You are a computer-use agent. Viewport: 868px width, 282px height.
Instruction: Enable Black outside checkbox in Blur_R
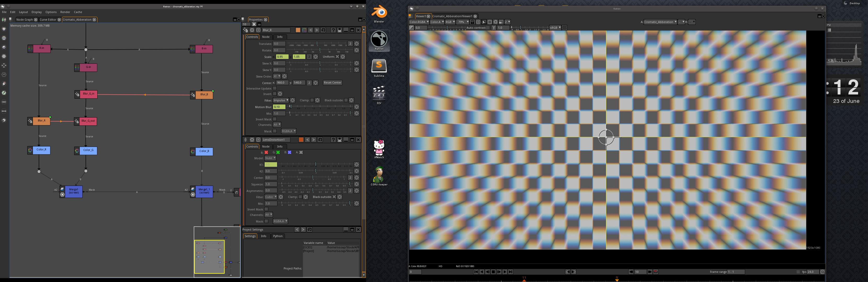pyautogui.click(x=346, y=100)
